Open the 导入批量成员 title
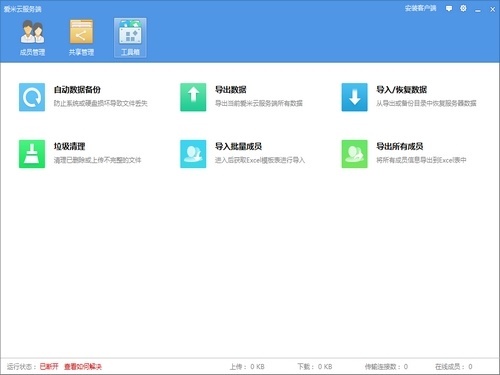Image resolution: width=500 pixels, height=375 pixels. click(x=238, y=146)
